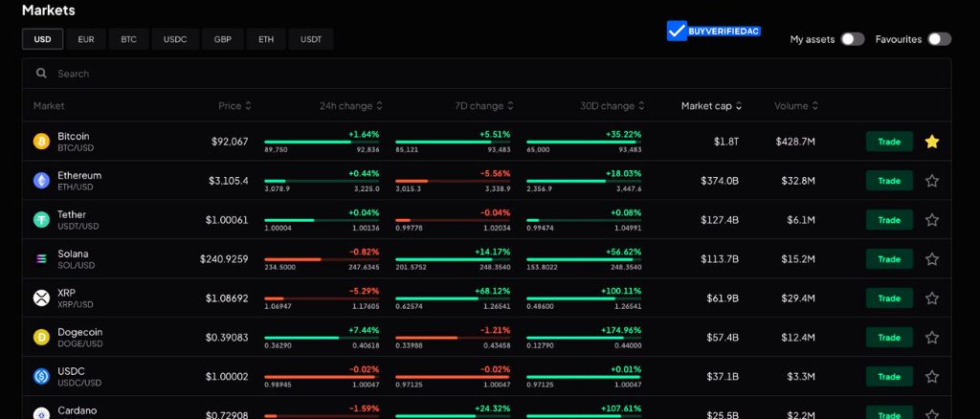Click Solana's 7D change range bar
Viewport: 980px width, 419px height.
(453, 259)
